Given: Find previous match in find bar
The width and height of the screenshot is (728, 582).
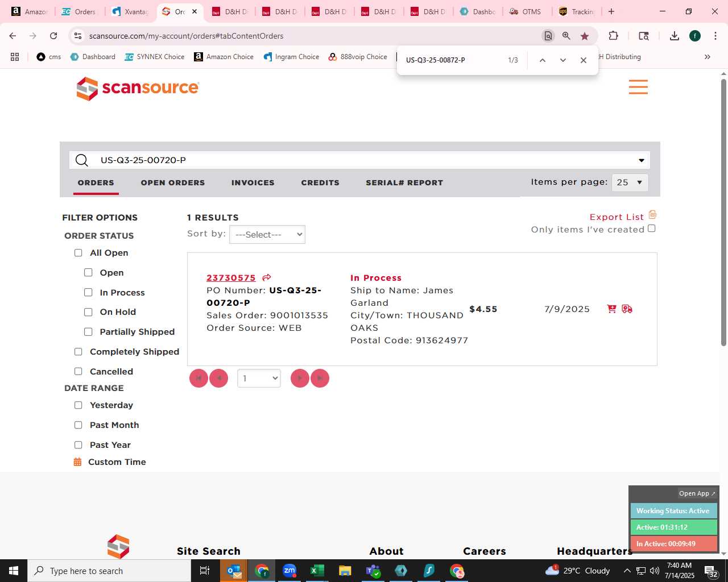Looking at the screenshot, I should point(543,60).
